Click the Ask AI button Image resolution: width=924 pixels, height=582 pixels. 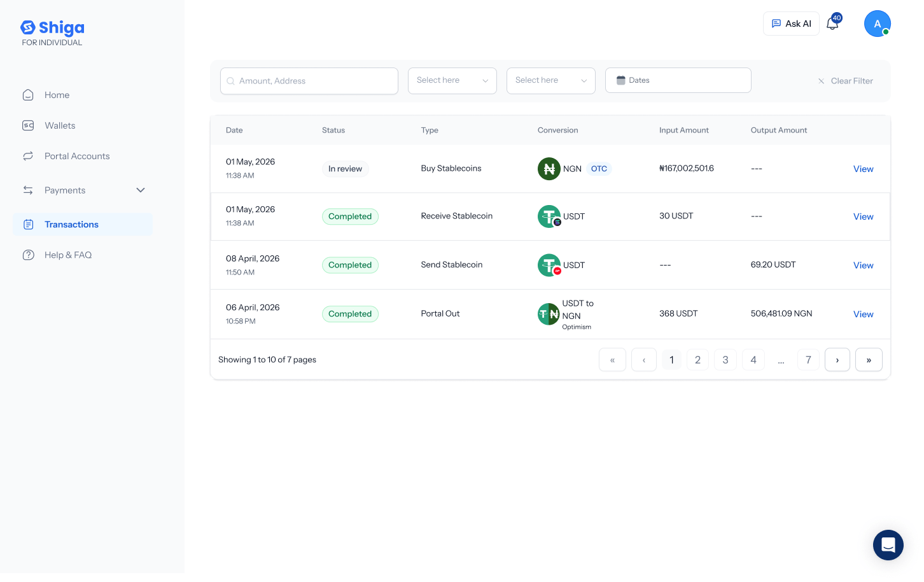tap(791, 24)
